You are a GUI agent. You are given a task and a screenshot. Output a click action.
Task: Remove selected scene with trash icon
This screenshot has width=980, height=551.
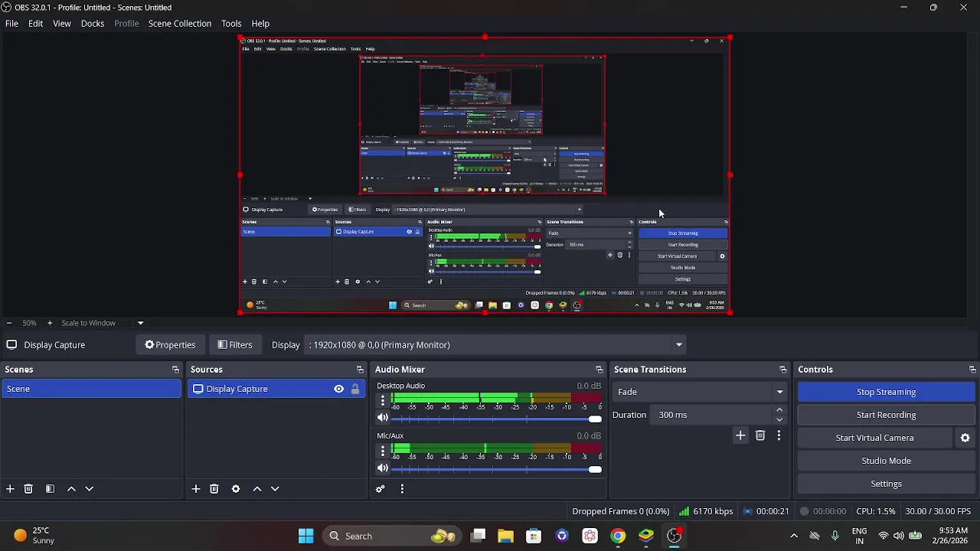coord(28,489)
